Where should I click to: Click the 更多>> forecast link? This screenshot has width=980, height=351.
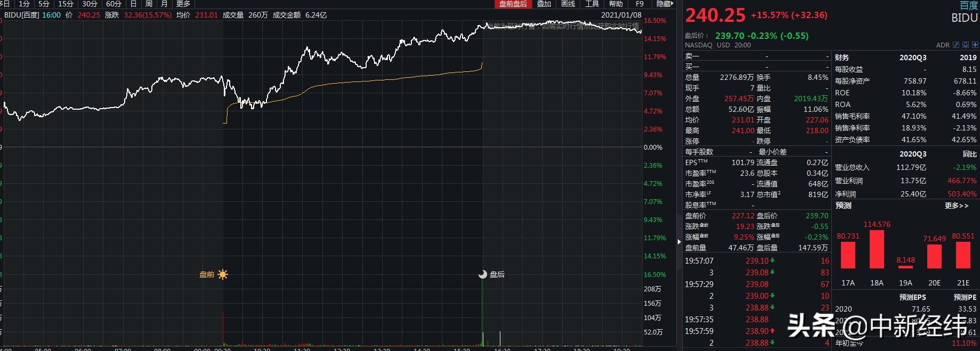(x=956, y=206)
